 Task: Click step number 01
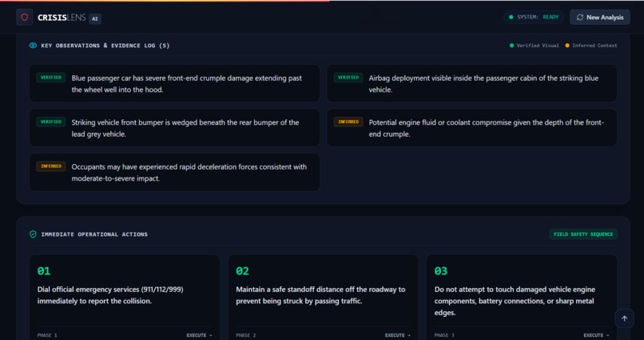(44, 271)
